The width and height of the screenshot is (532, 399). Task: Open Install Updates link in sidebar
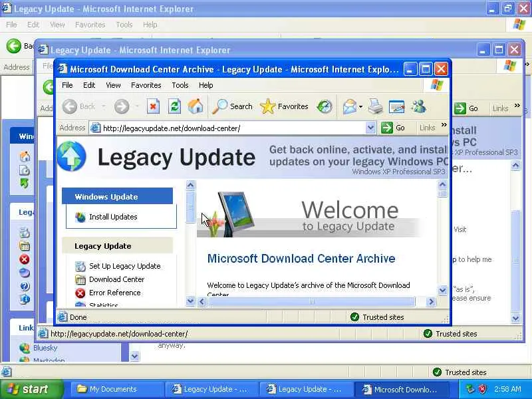[x=113, y=217]
